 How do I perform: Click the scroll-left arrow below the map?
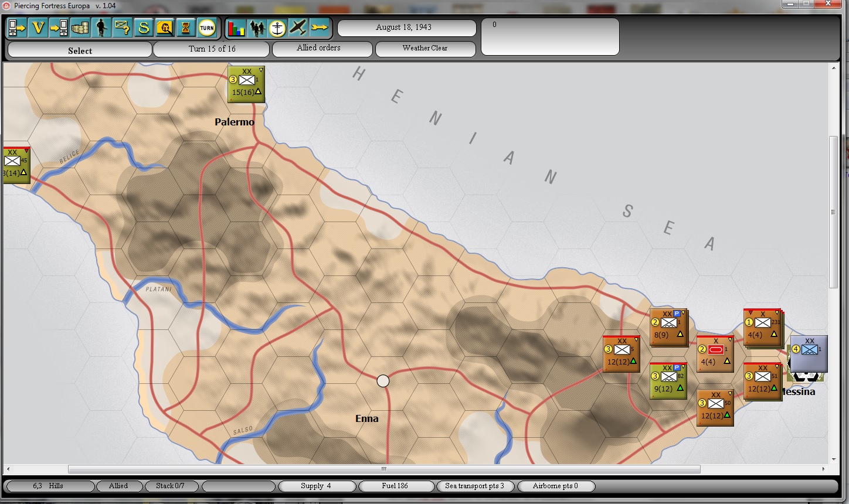pyautogui.click(x=8, y=469)
